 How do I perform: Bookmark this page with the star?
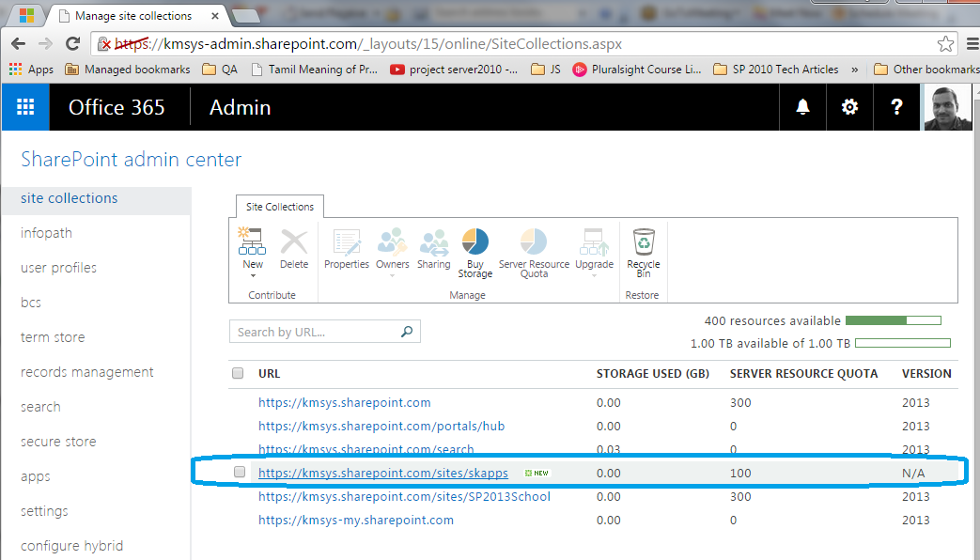(x=945, y=44)
